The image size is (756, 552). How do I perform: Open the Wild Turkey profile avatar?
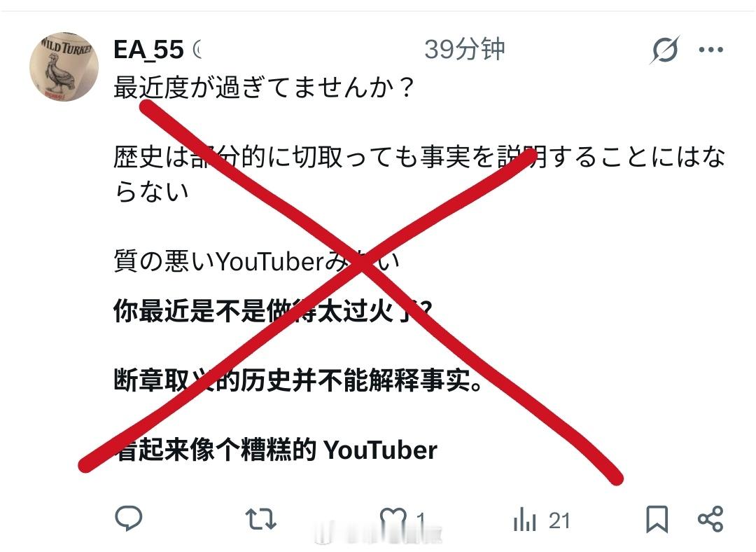tap(64, 67)
